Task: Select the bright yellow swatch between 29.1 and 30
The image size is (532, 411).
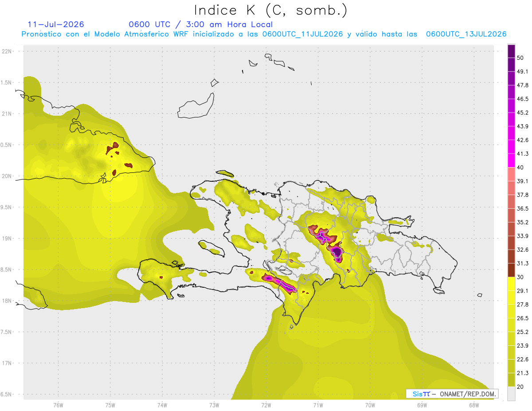Action: (511, 284)
